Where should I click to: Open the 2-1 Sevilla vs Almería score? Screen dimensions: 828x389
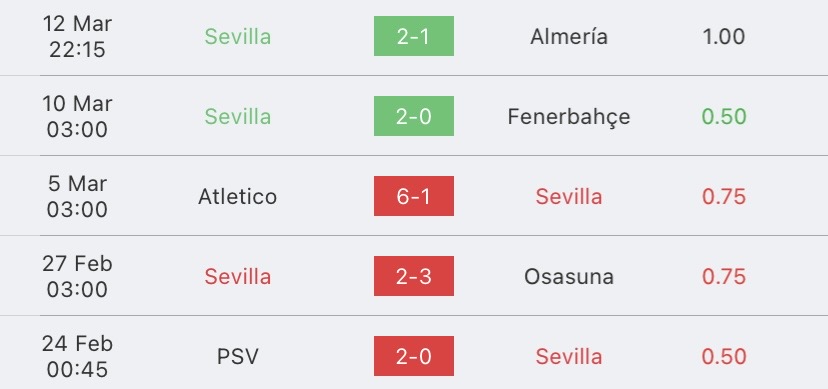pyautogui.click(x=413, y=36)
